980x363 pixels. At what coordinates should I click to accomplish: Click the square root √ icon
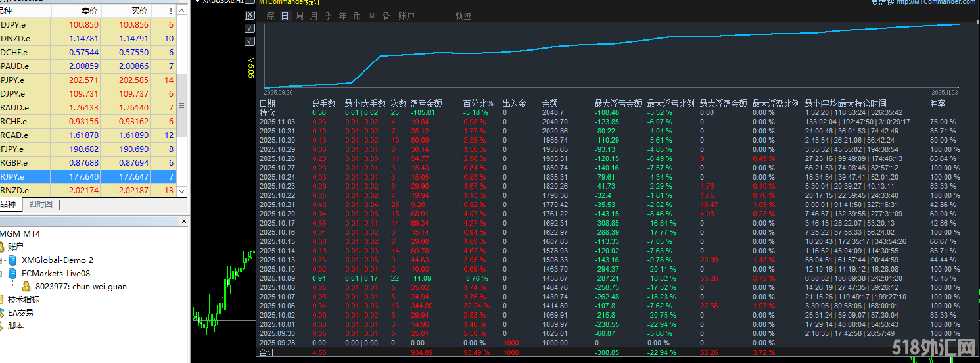pyautogui.click(x=249, y=41)
